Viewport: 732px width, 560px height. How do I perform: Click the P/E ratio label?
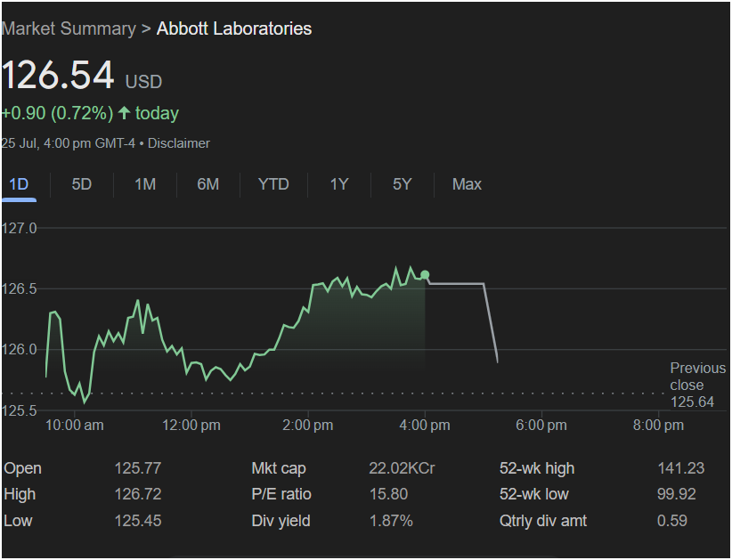[281, 494]
